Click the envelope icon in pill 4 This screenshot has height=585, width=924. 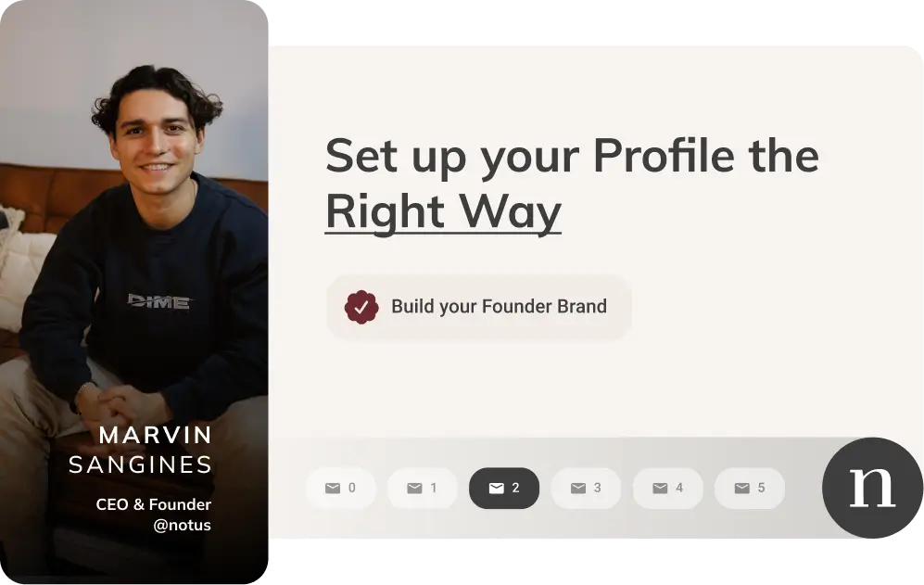(x=661, y=488)
